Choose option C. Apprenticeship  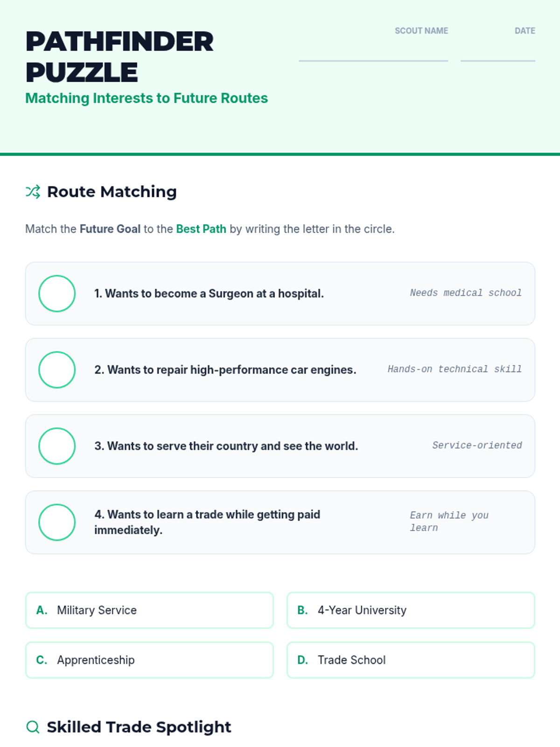coord(149,660)
